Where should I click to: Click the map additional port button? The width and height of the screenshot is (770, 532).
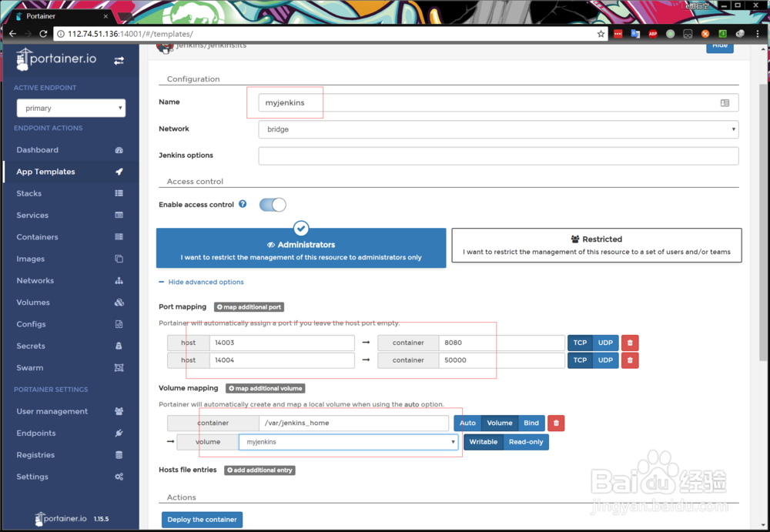[x=249, y=306]
